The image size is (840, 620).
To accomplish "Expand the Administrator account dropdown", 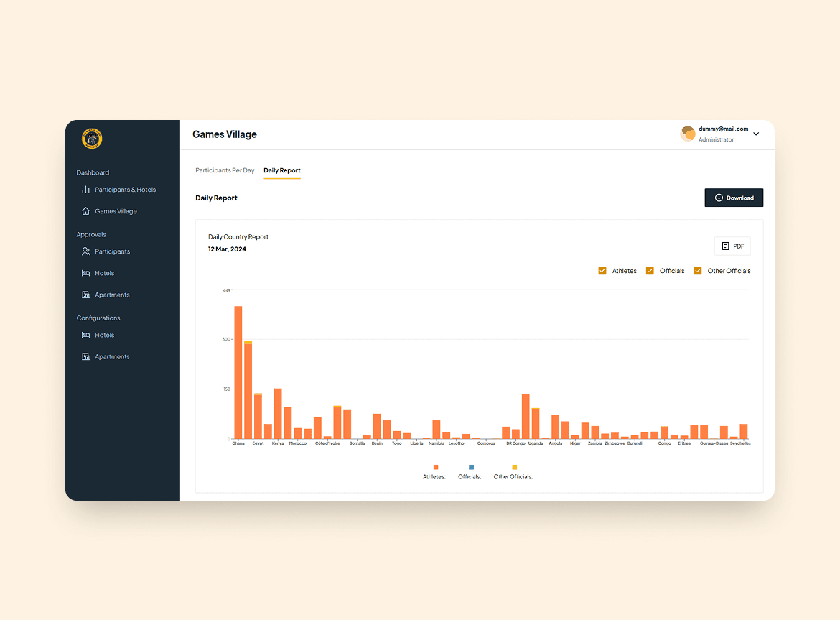I will 755,134.
